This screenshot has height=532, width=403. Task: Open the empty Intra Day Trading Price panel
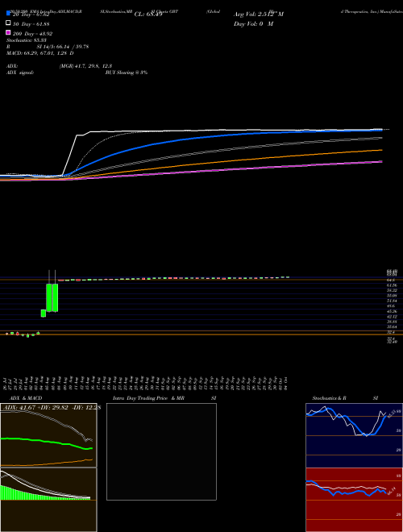(x=161, y=451)
